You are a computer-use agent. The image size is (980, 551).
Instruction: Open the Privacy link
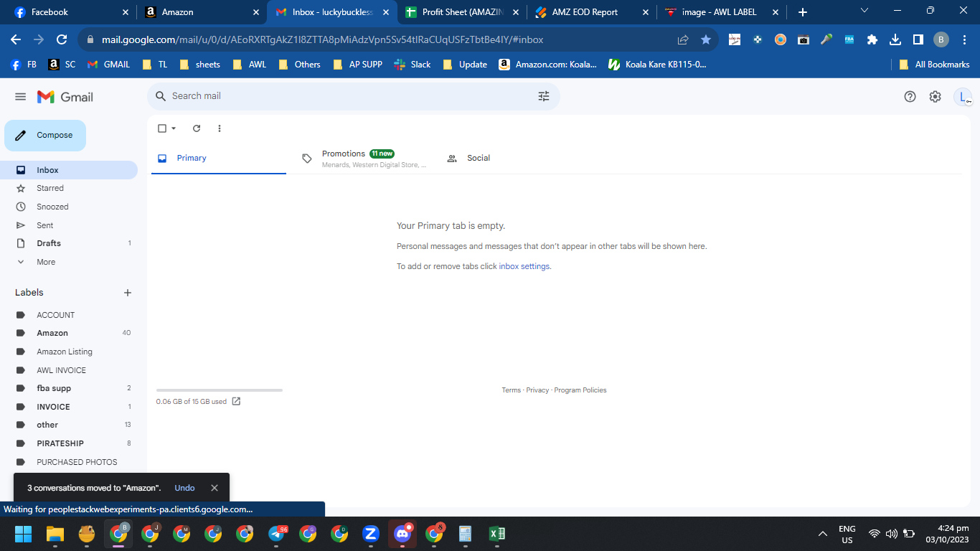coord(537,390)
